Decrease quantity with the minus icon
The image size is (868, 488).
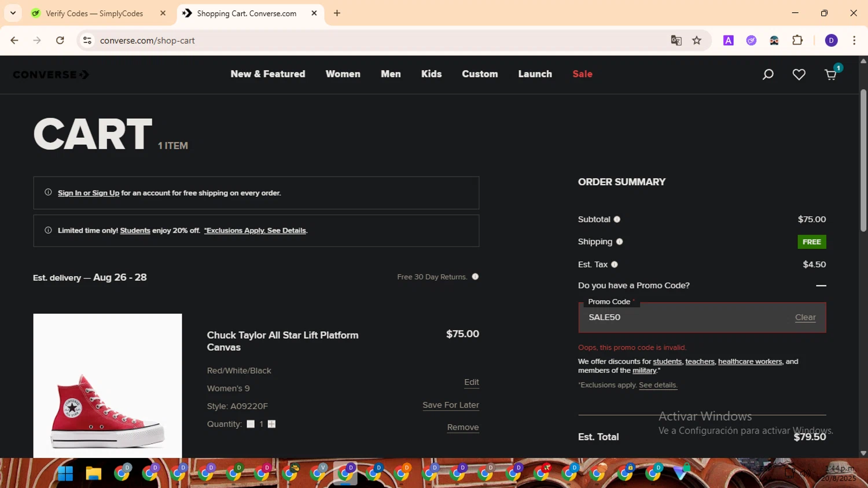(x=251, y=424)
